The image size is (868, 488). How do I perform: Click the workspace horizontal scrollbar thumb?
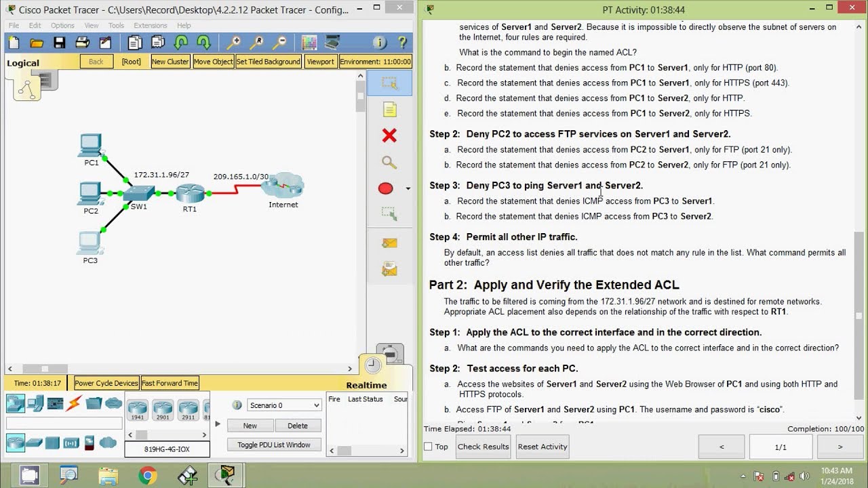click(45, 369)
